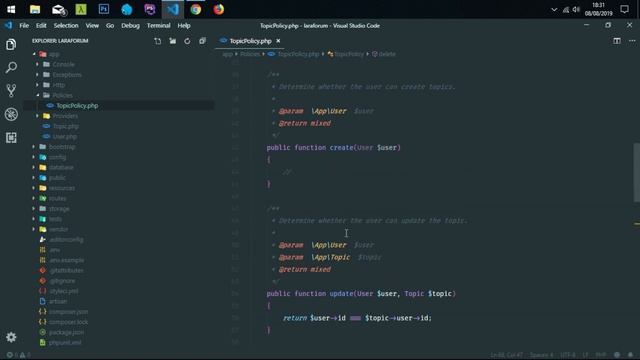This screenshot has width=640, height=360.
Task: Open the Source Control view
Action: (x=11, y=90)
